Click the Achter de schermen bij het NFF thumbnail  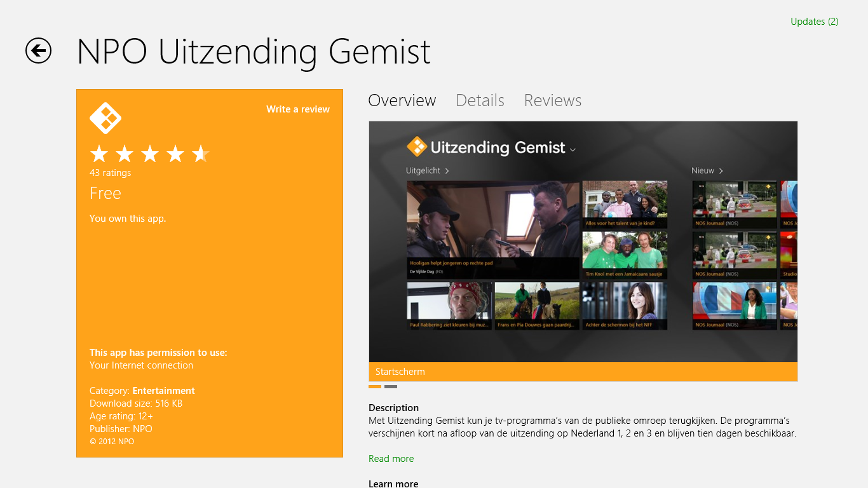(x=625, y=306)
